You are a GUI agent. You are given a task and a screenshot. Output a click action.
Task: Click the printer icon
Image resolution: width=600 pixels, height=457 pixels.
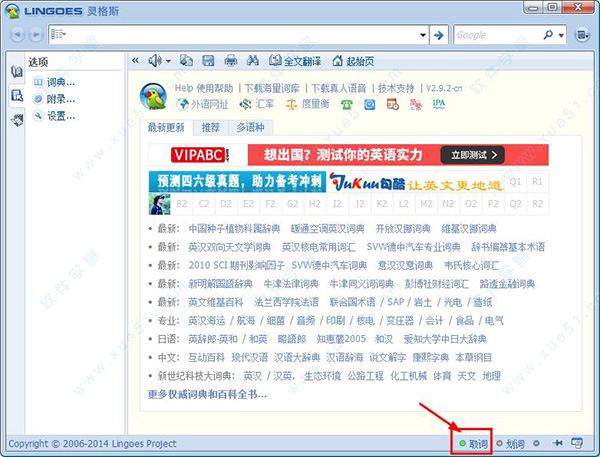230,60
